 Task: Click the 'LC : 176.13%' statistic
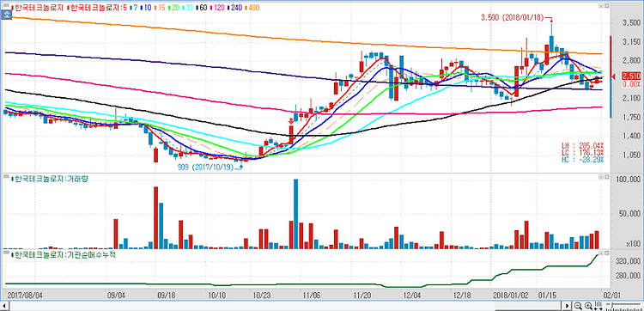[x=583, y=152]
